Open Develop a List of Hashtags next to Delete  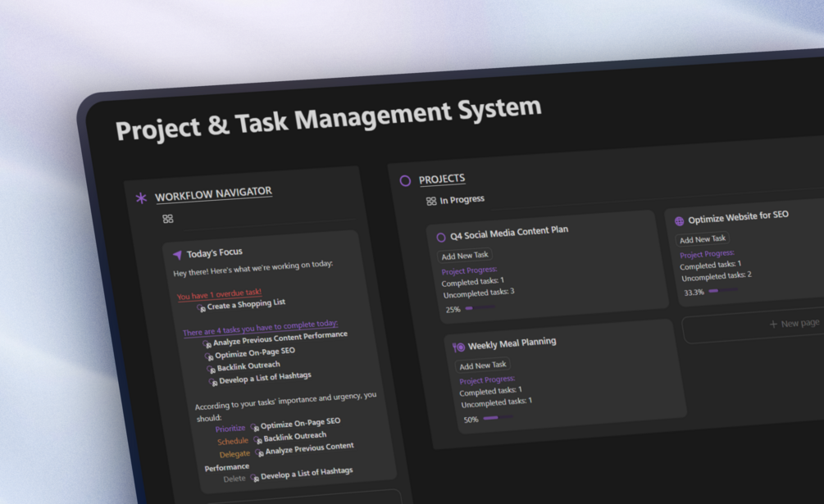[307, 473]
